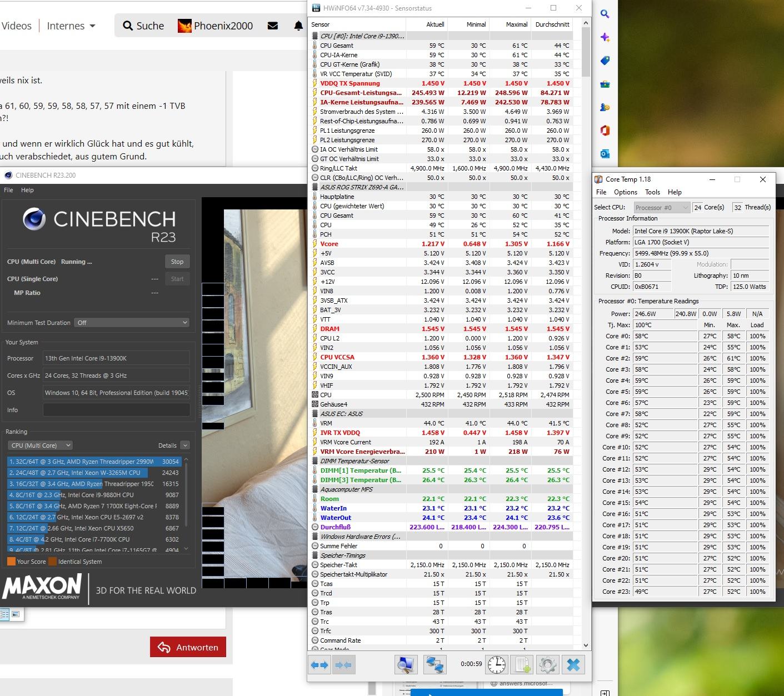Click the Durchschnitt column header in HWiNFO
This screenshot has width=784, height=696.
(551, 24)
